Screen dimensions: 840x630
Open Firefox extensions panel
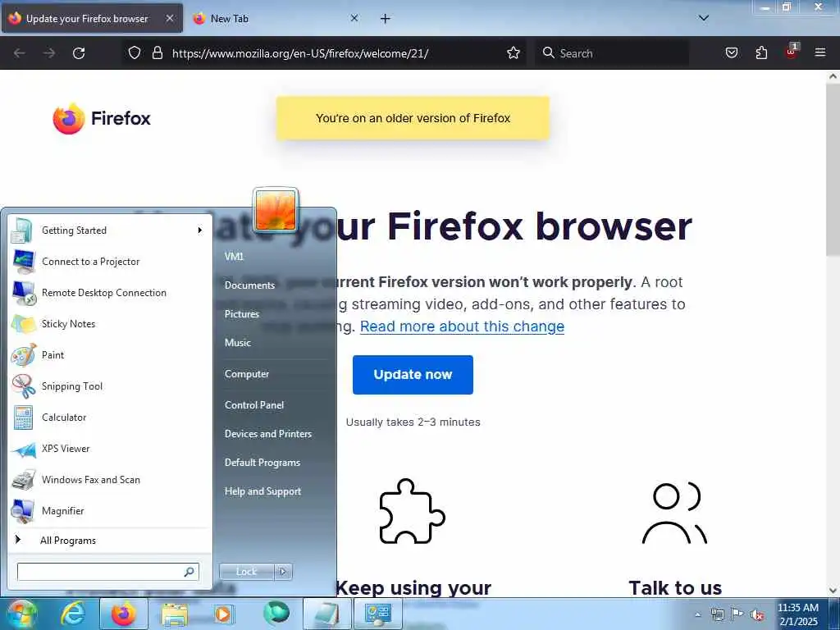tap(761, 52)
